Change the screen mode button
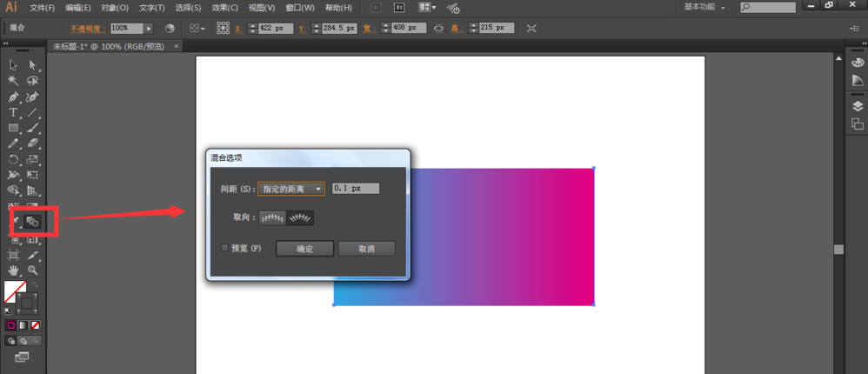Screen dimensions: 868x374 [22, 357]
